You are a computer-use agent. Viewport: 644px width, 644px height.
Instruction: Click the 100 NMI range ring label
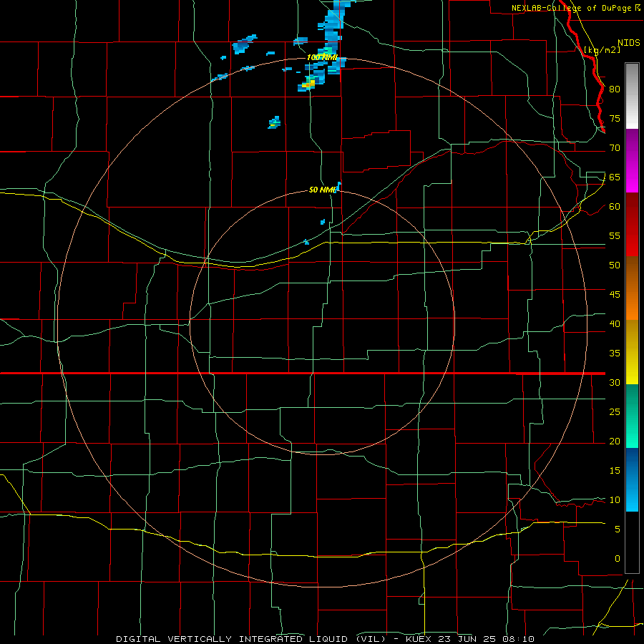pos(323,57)
